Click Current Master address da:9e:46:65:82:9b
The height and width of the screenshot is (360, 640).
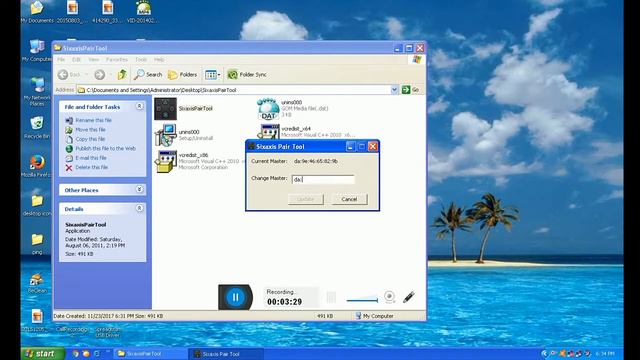316,161
